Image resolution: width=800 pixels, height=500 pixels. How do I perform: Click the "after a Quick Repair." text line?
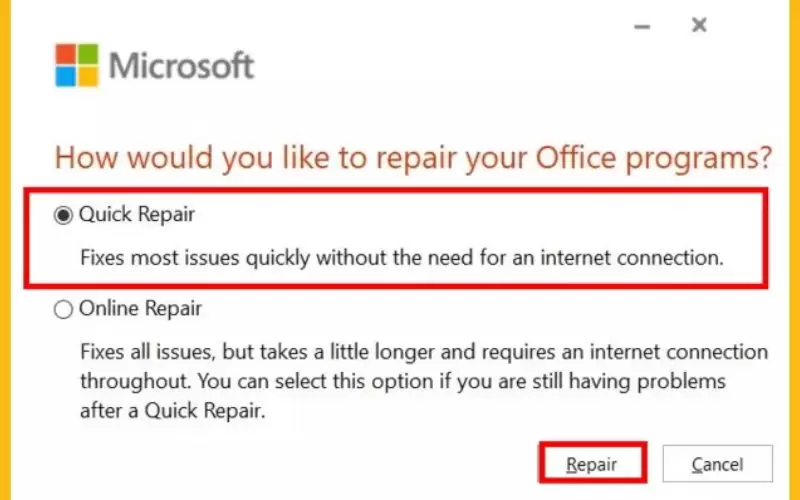pos(173,411)
